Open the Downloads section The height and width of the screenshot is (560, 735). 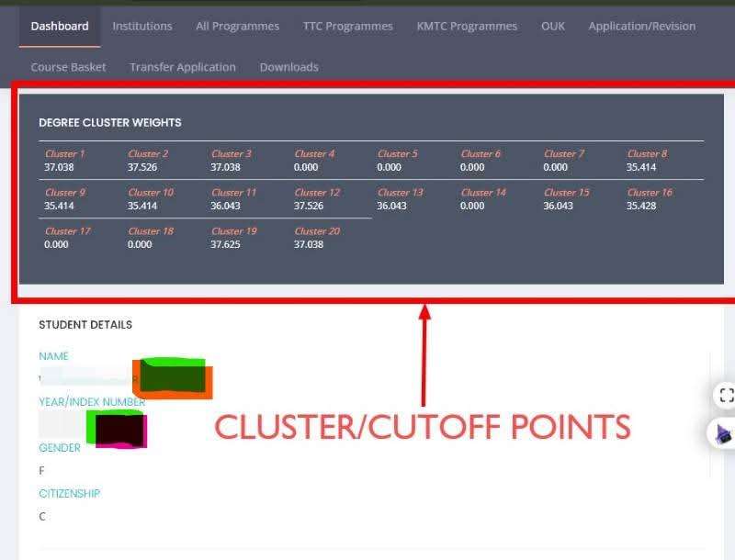288,67
